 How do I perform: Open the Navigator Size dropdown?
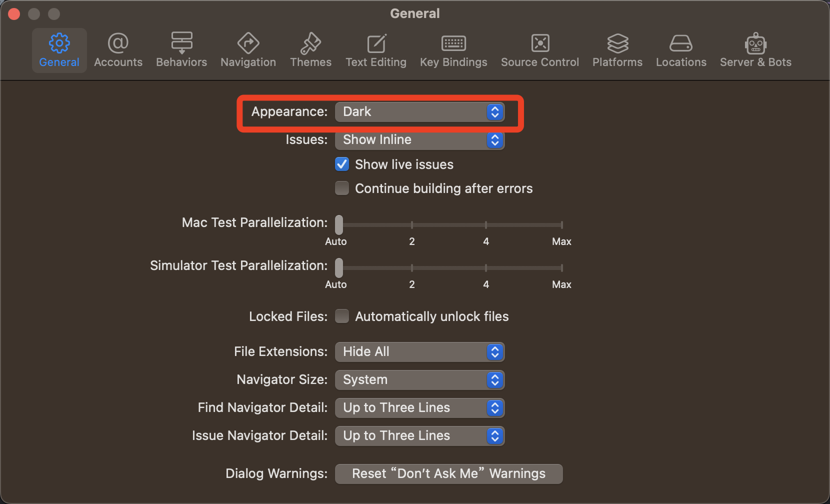[x=419, y=379]
